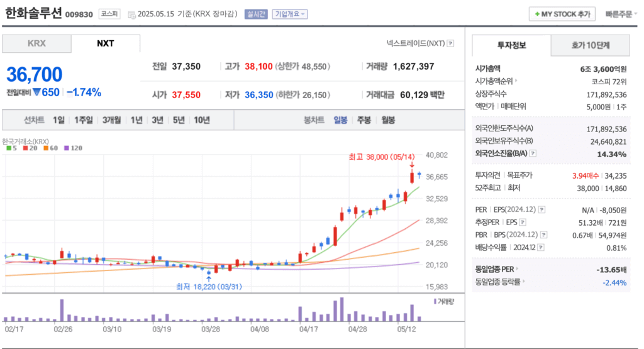Click the 저가 value 36,350

258,95
